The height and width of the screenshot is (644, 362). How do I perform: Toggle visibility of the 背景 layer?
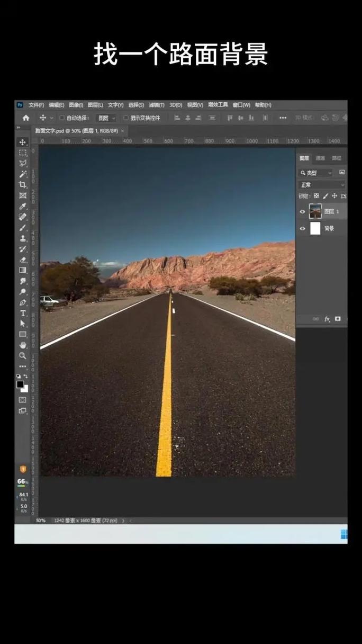[303, 228]
